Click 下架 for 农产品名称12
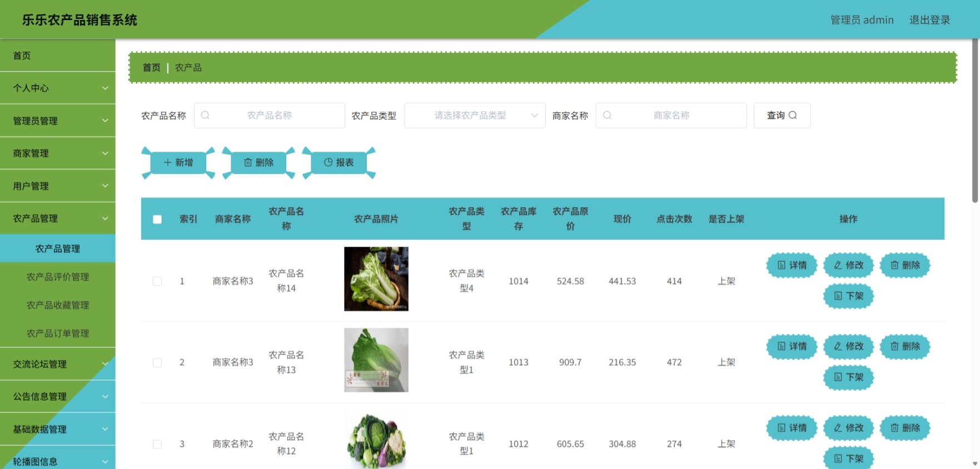Screen dimensions: 980x469 [848, 458]
